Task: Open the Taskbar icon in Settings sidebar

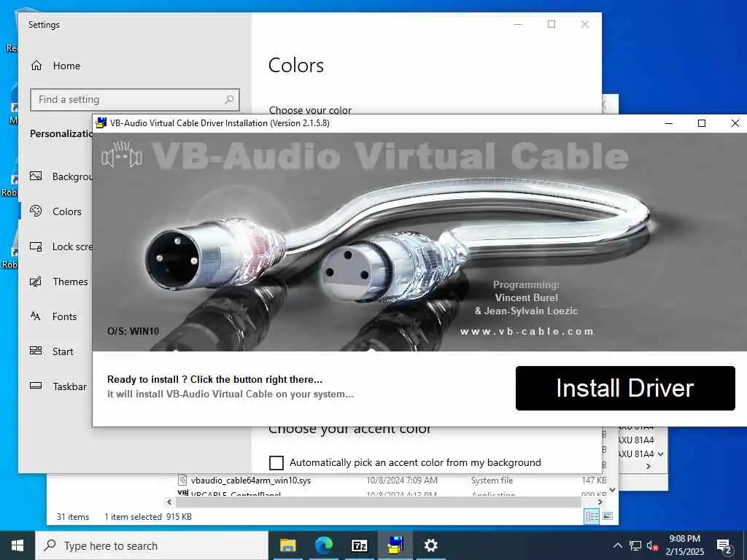Action: pos(36,386)
